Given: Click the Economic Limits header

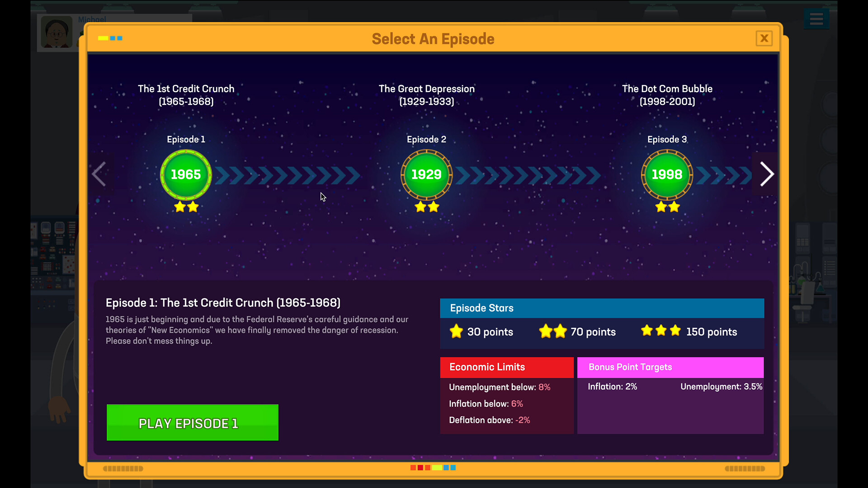Looking at the screenshot, I should pos(487,367).
